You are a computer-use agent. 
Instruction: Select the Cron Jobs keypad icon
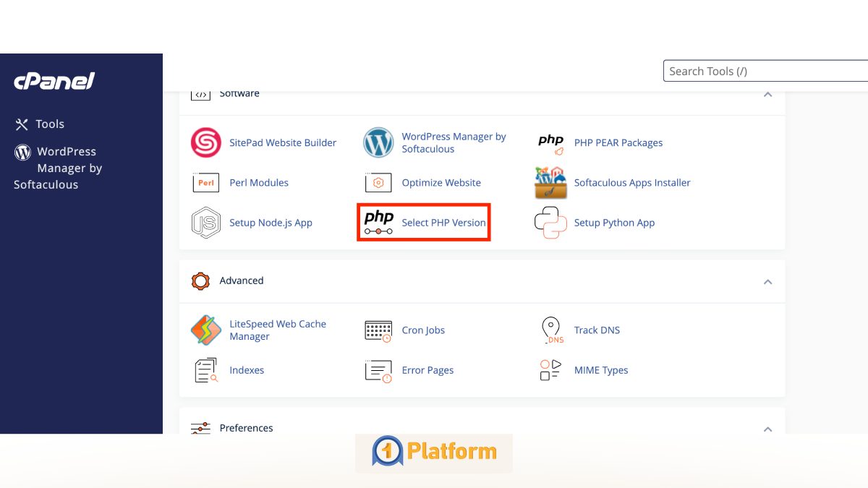[x=378, y=330]
